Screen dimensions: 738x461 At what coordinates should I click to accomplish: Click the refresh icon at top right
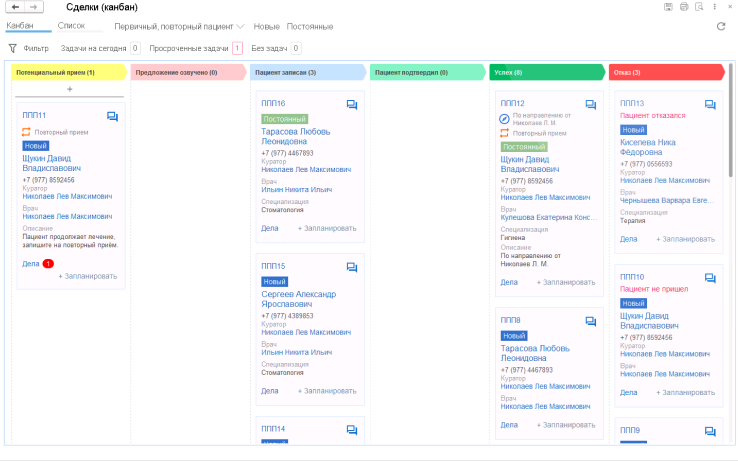pos(721,26)
